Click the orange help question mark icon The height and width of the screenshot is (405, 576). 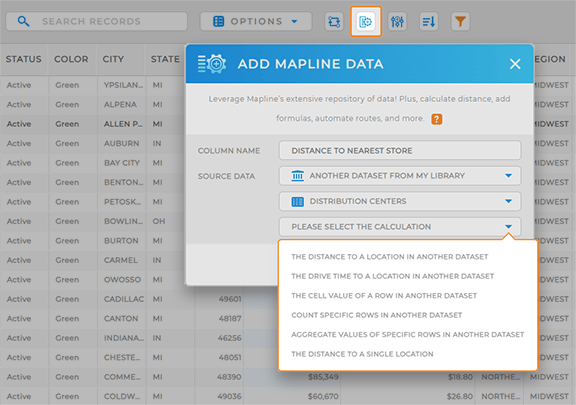pos(436,119)
